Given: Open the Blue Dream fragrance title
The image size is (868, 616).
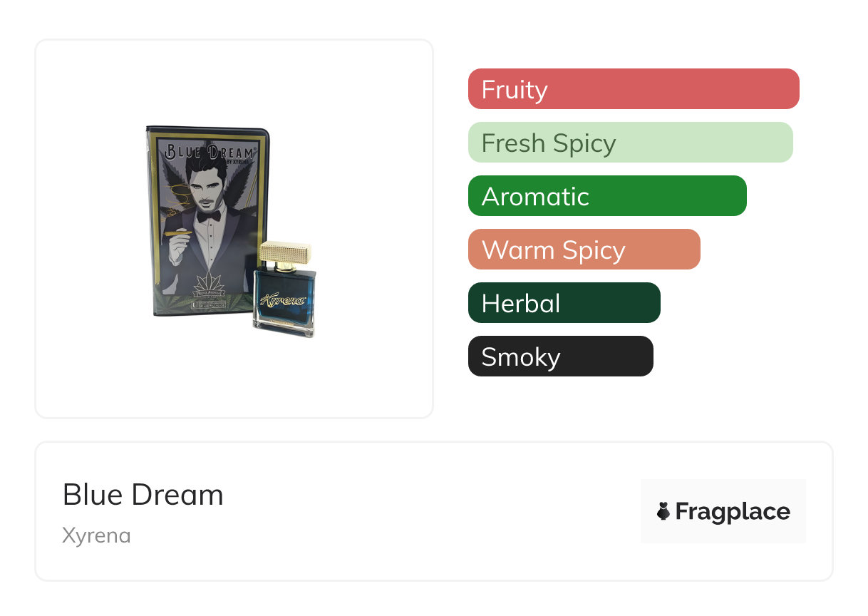Looking at the screenshot, I should 143,495.
